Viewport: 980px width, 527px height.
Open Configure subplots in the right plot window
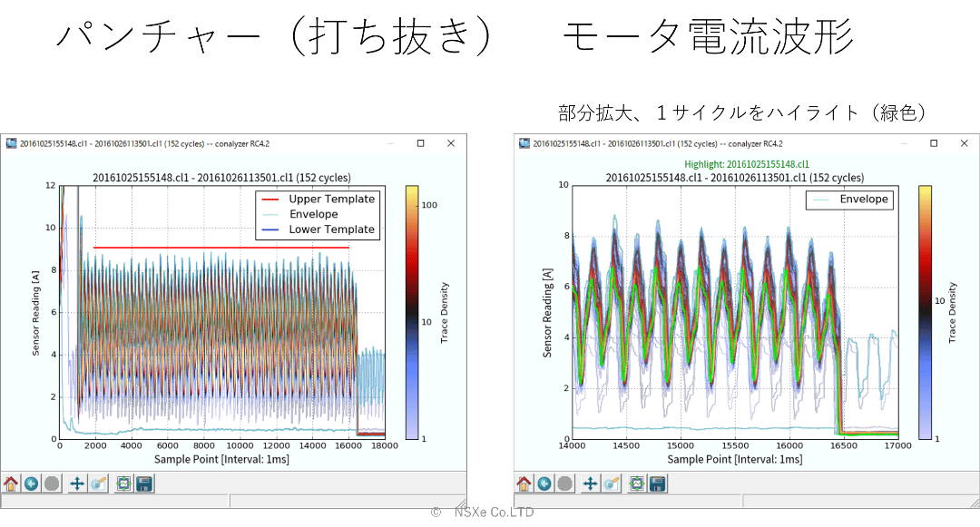637,484
